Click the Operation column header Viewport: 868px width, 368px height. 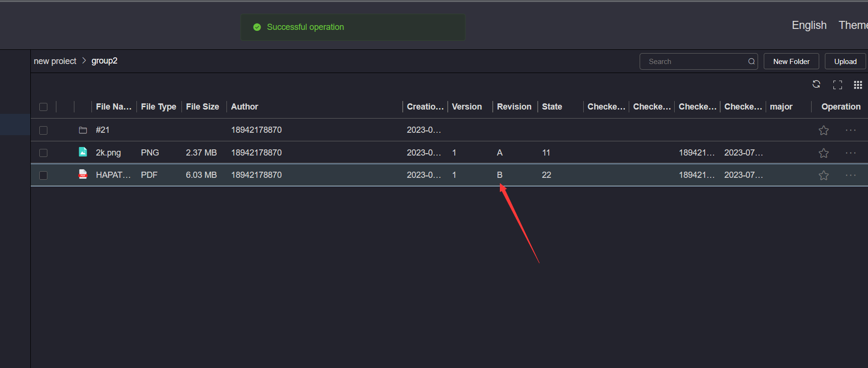point(841,107)
